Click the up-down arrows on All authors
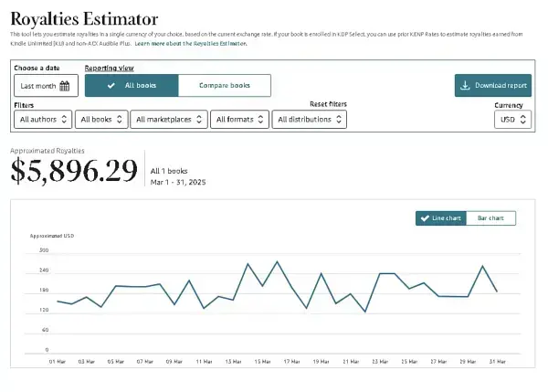The image size is (548, 392). [64, 119]
